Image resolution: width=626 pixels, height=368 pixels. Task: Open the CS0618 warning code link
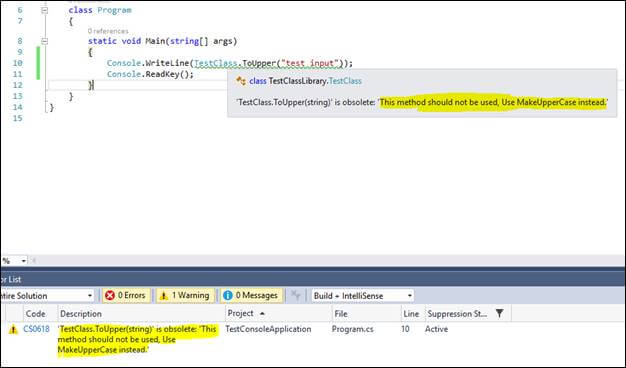tap(36, 329)
